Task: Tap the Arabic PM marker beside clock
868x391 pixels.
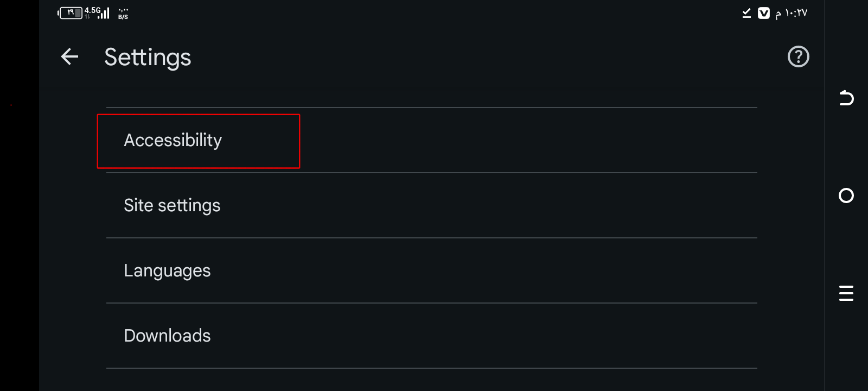Action: point(778,14)
